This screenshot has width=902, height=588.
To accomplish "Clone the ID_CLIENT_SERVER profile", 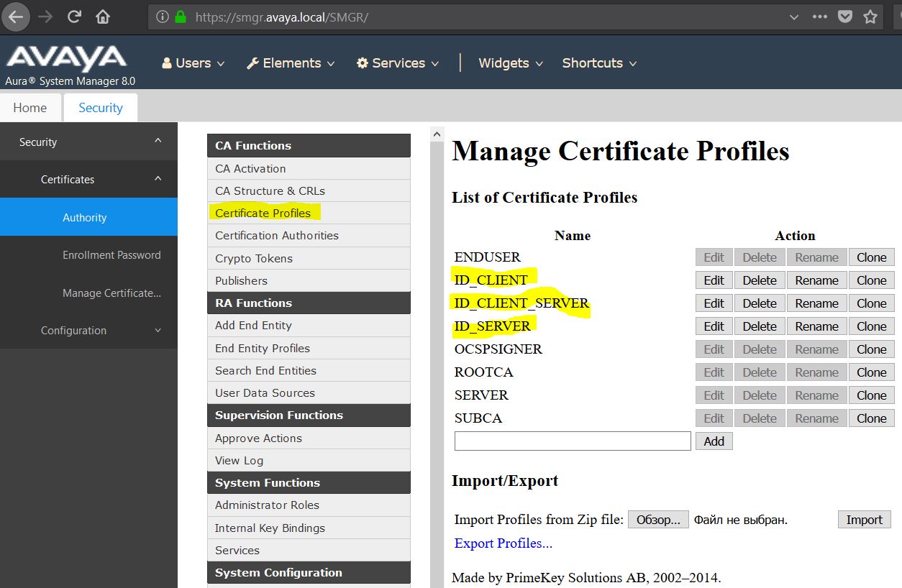I will coord(871,303).
